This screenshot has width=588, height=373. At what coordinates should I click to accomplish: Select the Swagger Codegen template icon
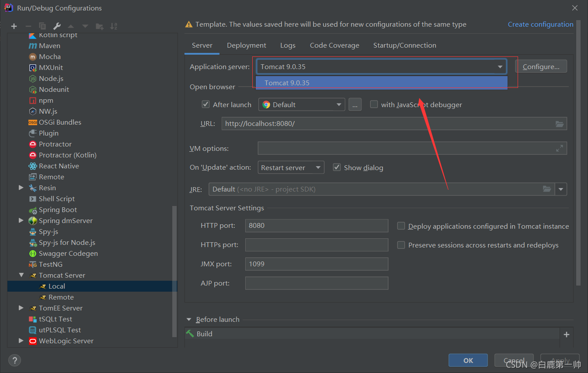click(x=32, y=254)
